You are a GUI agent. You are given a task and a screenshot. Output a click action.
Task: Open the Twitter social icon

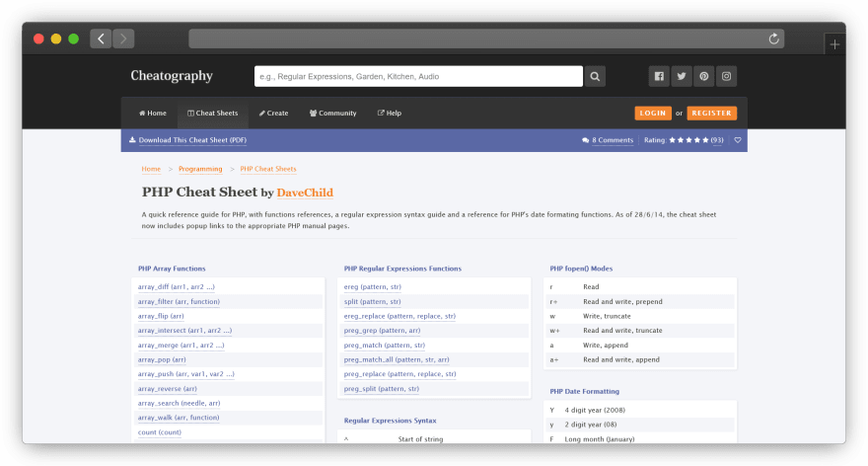(682, 76)
